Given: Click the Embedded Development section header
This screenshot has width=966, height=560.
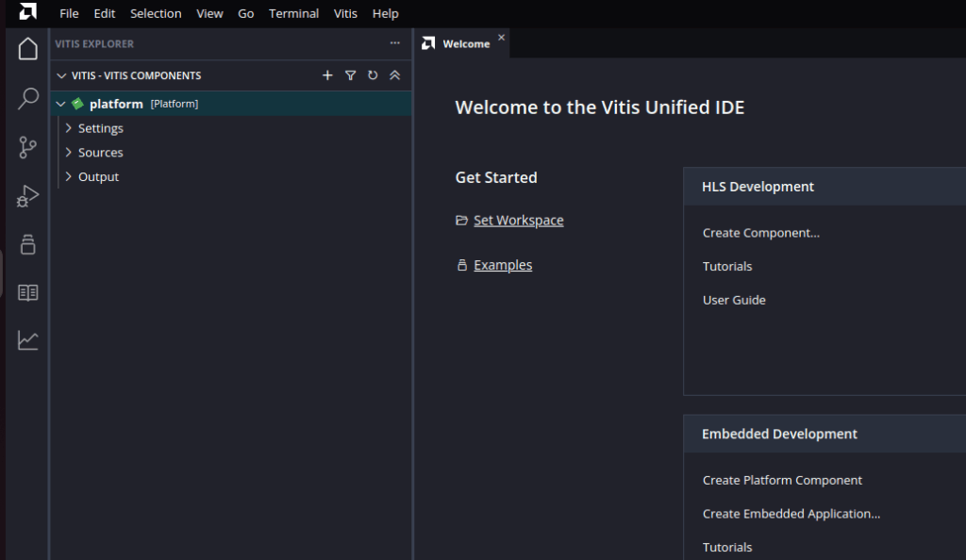Looking at the screenshot, I should tap(779, 434).
